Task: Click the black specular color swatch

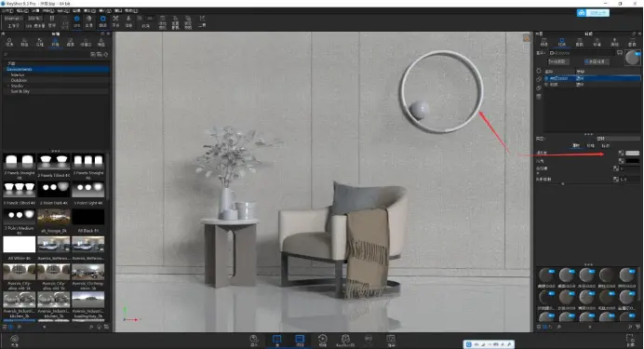Action: tap(633, 161)
